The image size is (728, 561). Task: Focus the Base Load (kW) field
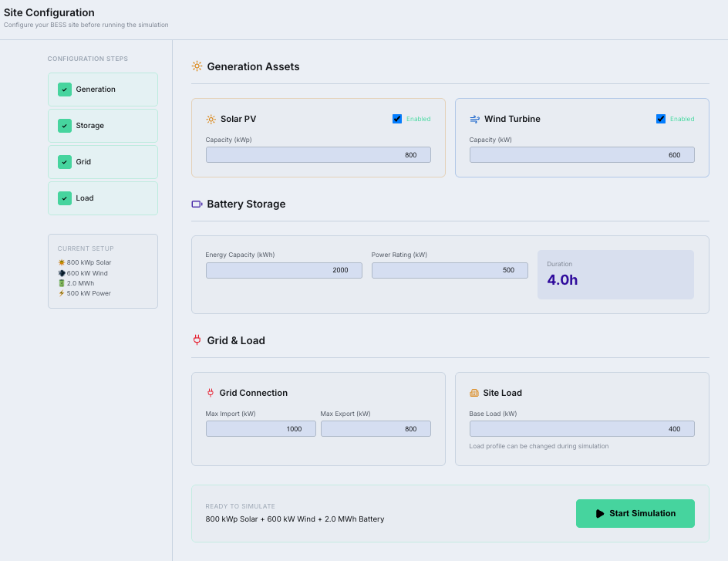coord(581,429)
